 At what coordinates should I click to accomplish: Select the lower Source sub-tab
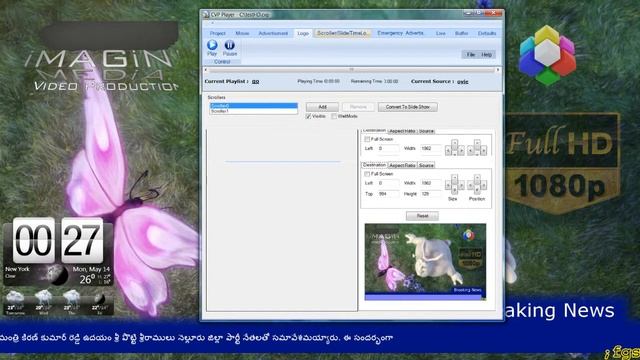[426, 165]
